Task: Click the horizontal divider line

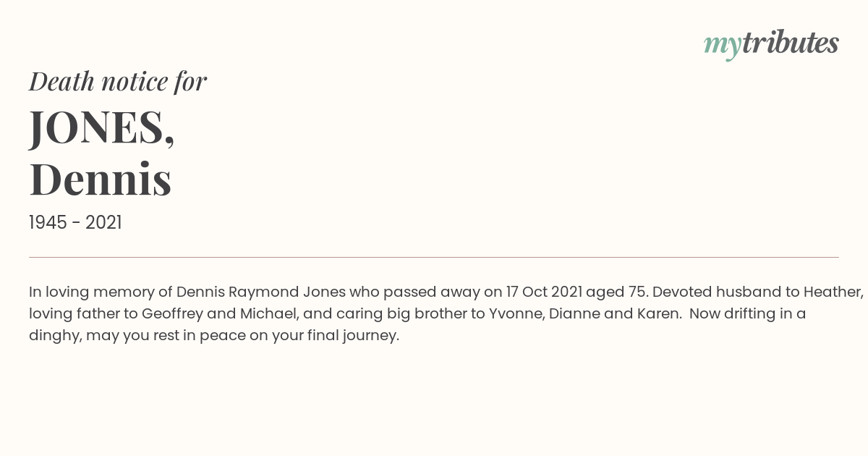Action: (434, 257)
